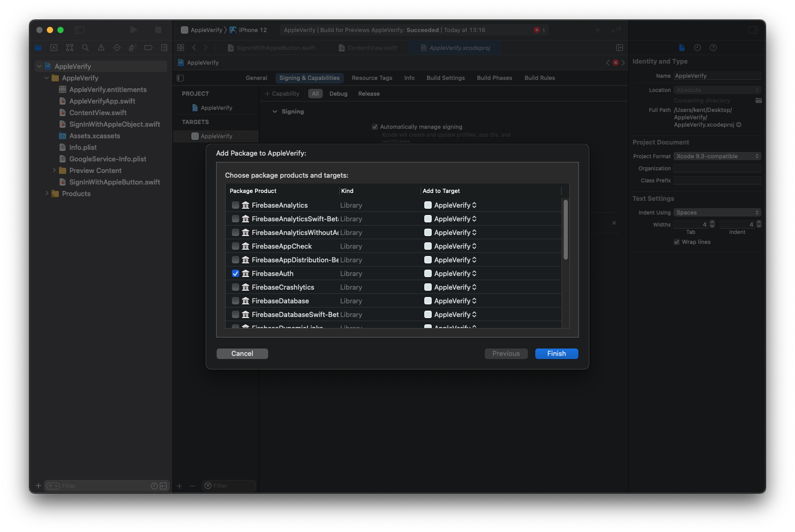Click the Previous button
This screenshot has width=795, height=532.
point(506,354)
